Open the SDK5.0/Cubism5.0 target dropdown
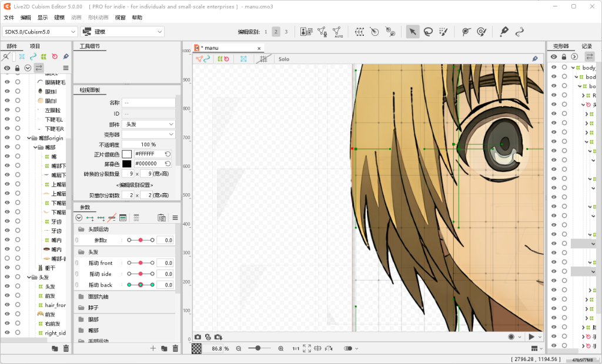Screen dimensions: 602x364 pyautogui.click(x=40, y=32)
